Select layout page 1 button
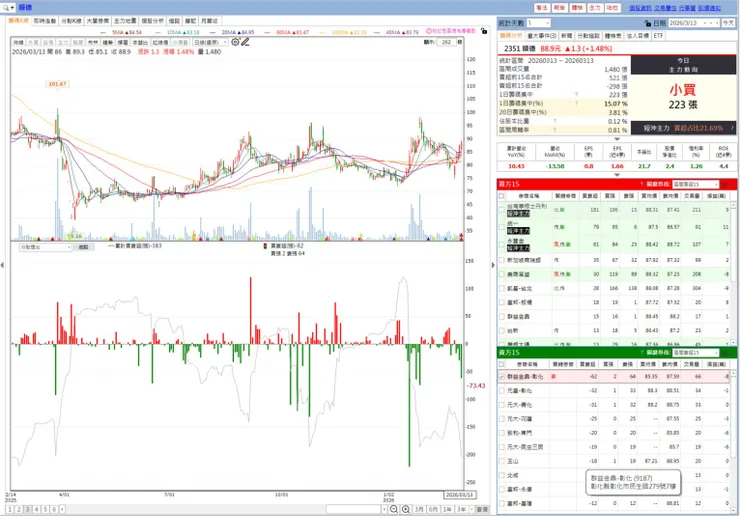This screenshot has width=740, height=516. tap(10, 509)
